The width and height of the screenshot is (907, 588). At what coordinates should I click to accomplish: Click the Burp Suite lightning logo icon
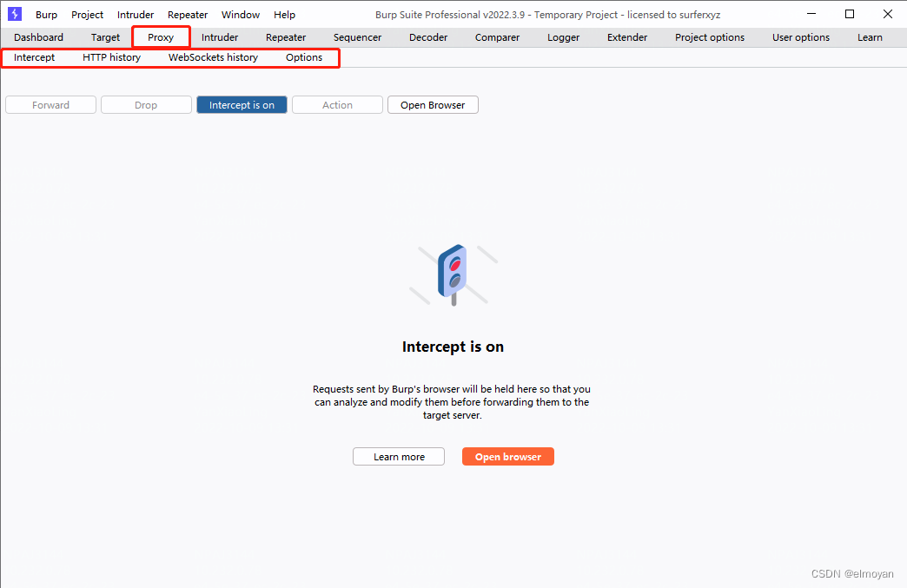[15, 14]
